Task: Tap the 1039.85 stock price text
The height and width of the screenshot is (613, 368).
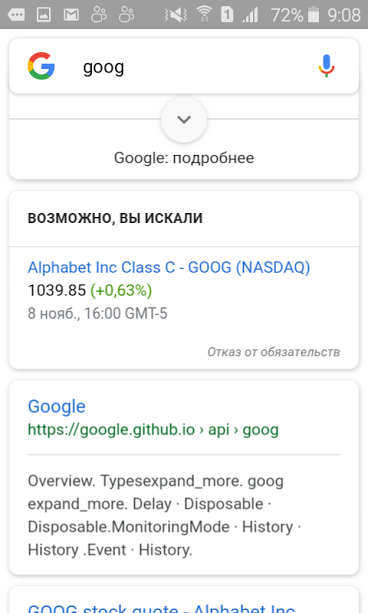Action: coord(57,290)
